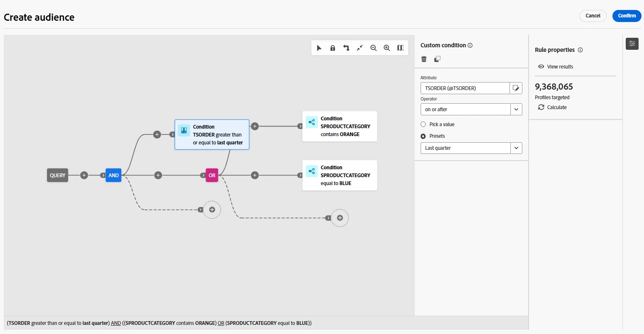Confirm the audience creation
The image size is (644, 334).
pyautogui.click(x=627, y=16)
